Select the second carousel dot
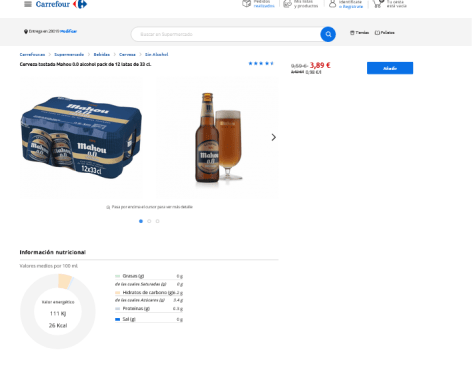Viewport: 475px width, 366px height. click(x=149, y=221)
